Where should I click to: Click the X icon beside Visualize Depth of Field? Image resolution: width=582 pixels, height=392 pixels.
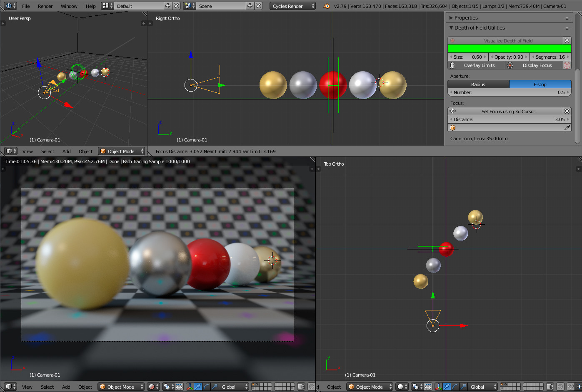(x=567, y=40)
